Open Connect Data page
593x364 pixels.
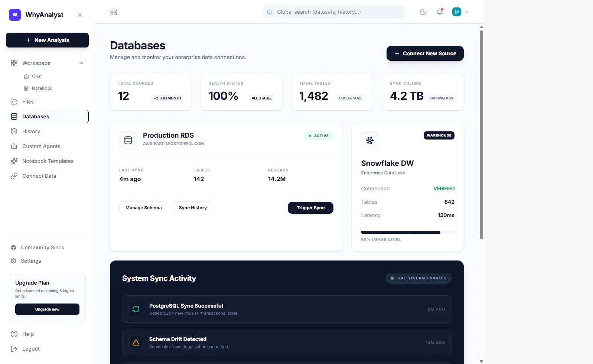pos(47,176)
